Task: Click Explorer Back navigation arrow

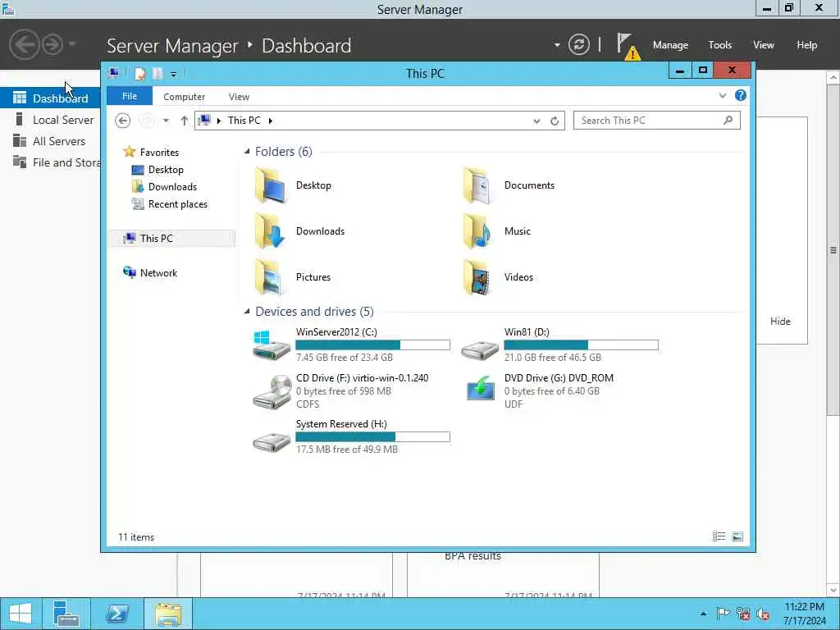Action: [x=123, y=121]
